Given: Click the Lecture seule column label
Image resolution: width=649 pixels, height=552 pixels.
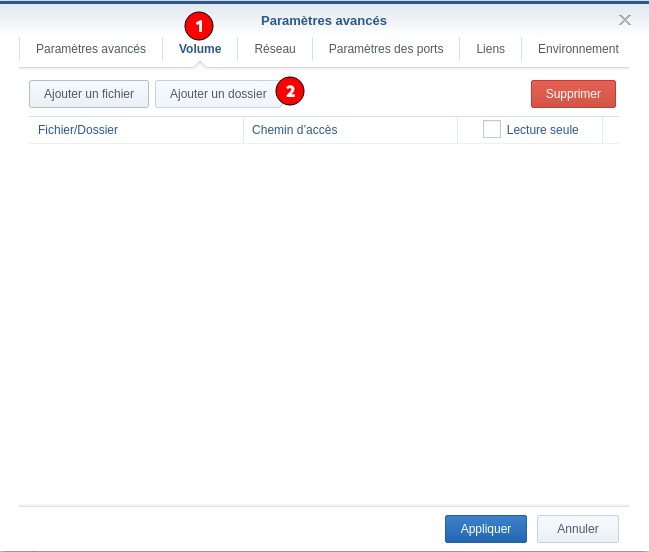Looking at the screenshot, I should (542, 130).
